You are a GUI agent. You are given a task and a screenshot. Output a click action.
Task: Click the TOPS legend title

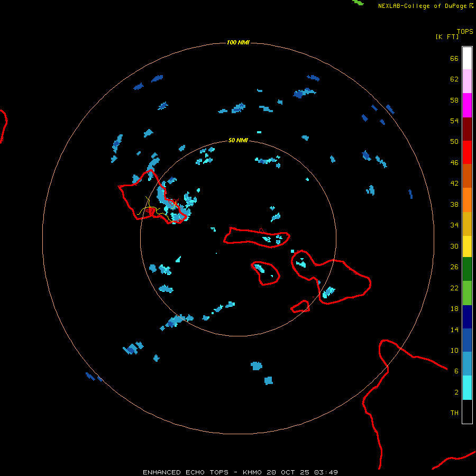465,31
